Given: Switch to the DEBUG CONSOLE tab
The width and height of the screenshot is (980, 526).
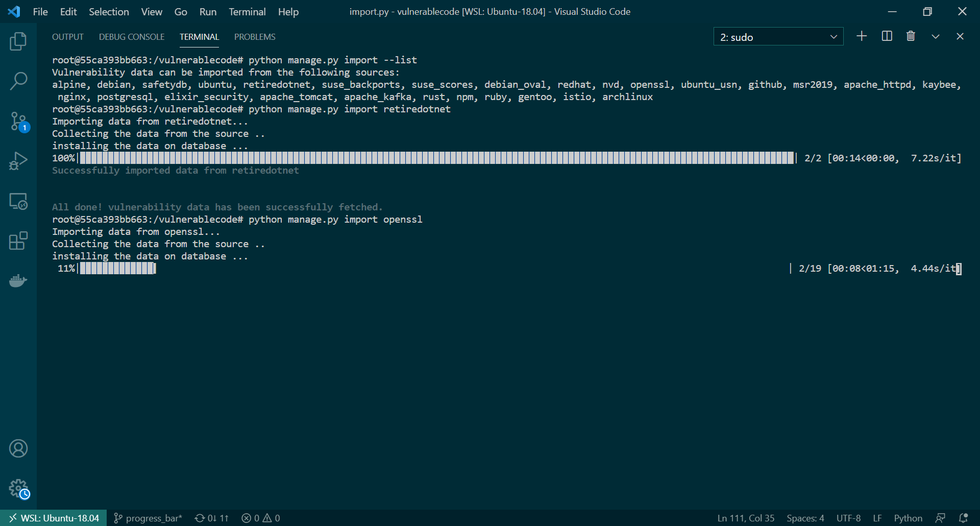Looking at the screenshot, I should [132, 37].
